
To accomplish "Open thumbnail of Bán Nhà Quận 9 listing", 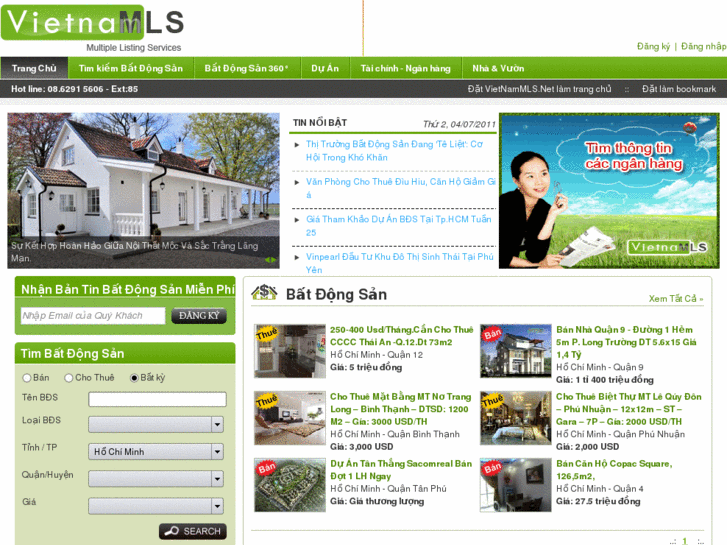I will (x=516, y=351).
